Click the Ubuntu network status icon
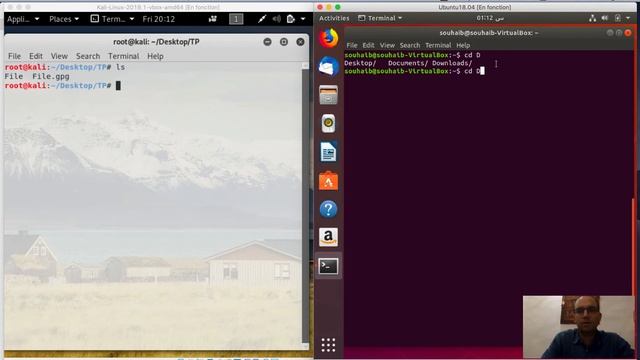Screen dimensions: 640x360 click(x=592, y=18)
